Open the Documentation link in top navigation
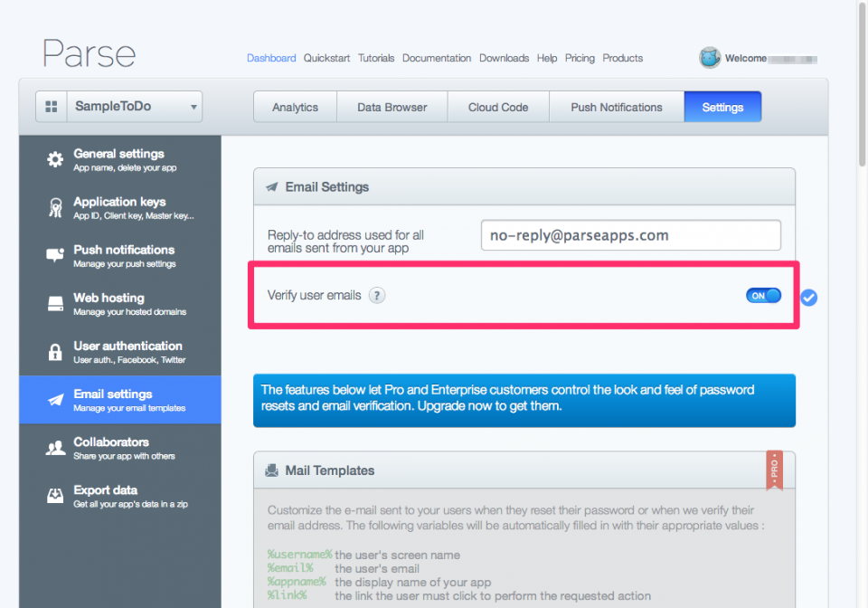This screenshot has width=868, height=608. coord(437,58)
